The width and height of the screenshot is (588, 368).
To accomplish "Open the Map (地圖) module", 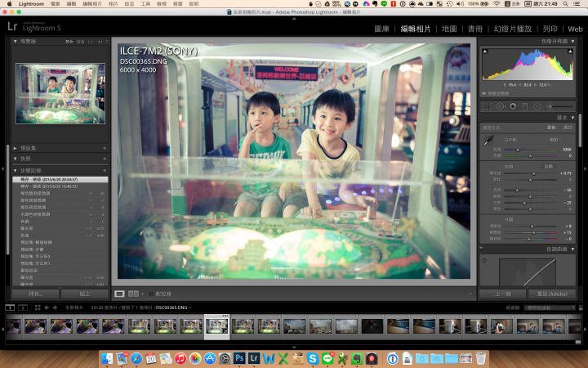I will click(x=449, y=29).
